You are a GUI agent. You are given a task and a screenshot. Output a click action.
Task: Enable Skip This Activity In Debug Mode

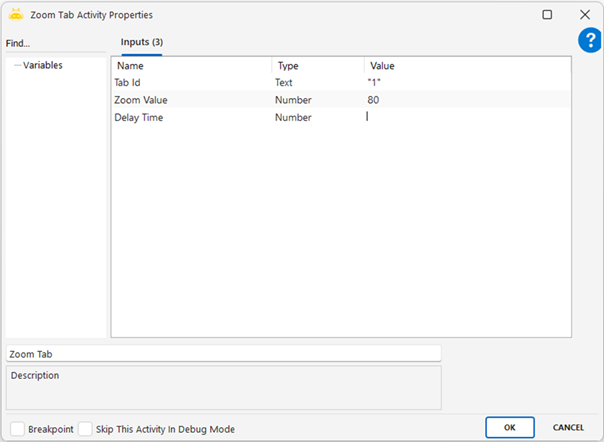85,428
